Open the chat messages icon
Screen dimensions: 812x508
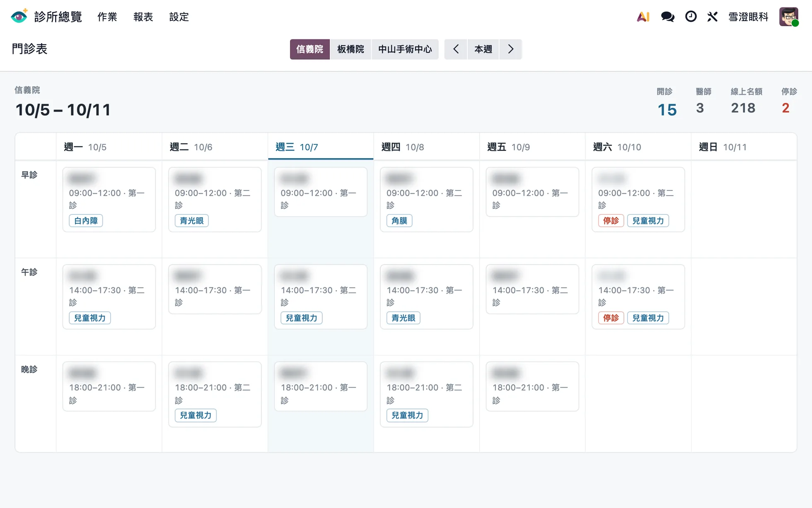(x=667, y=17)
